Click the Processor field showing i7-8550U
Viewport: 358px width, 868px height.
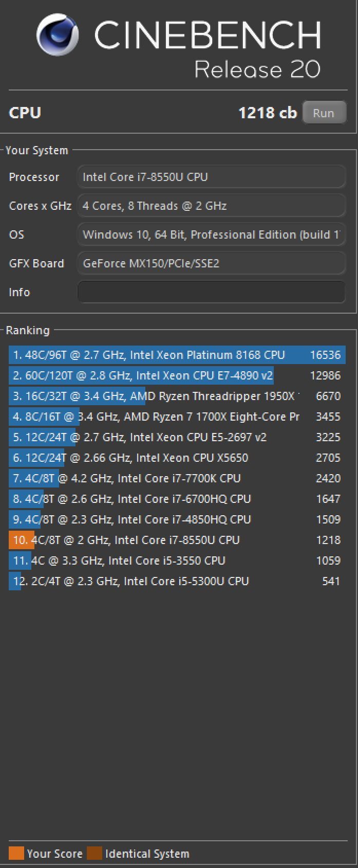(x=212, y=177)
